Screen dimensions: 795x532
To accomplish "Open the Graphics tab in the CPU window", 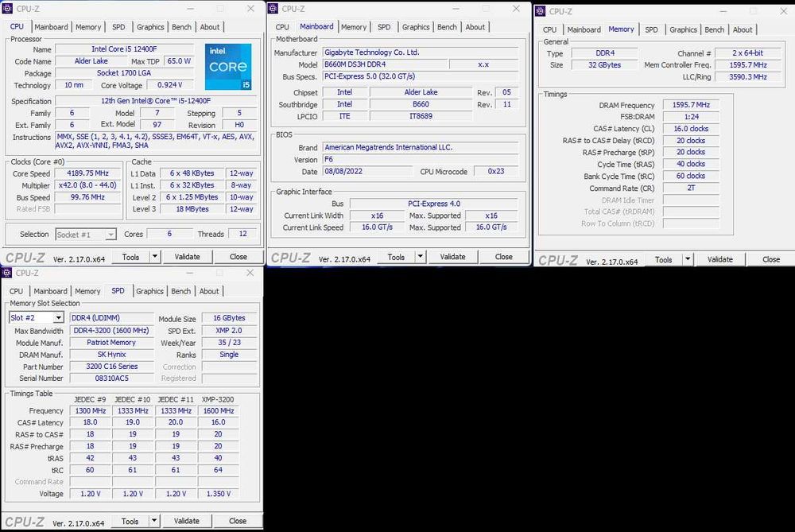I will 150,27.
